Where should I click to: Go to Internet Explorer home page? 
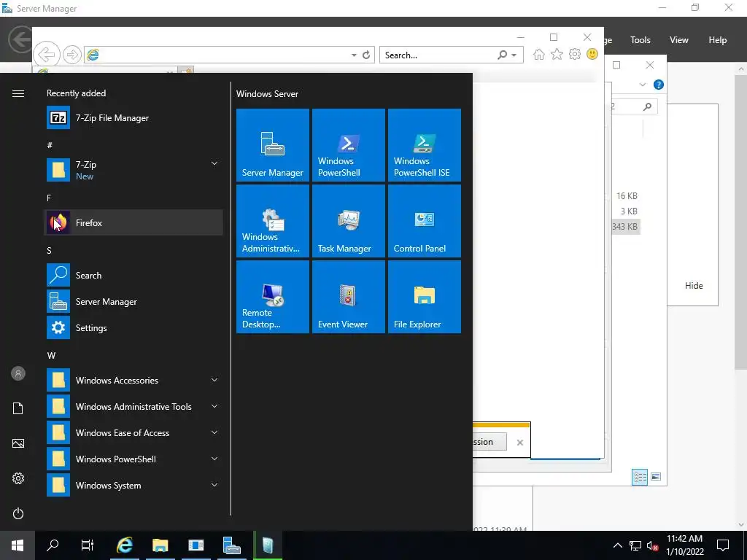[x=539, y=54]
